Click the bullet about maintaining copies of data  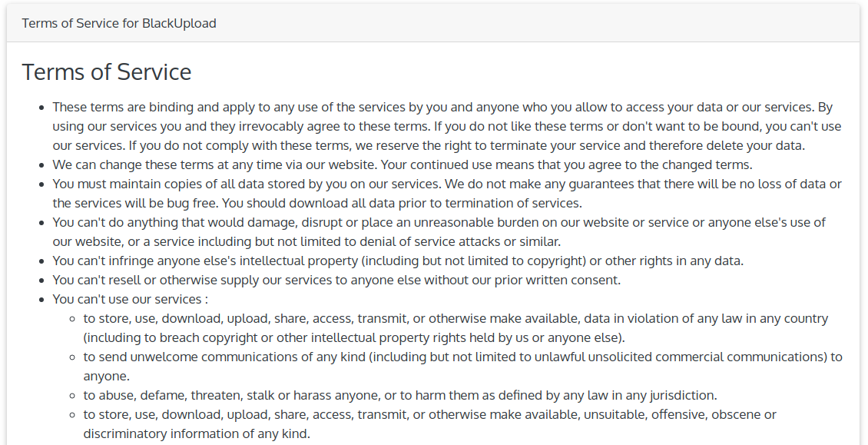click(446, 194)
